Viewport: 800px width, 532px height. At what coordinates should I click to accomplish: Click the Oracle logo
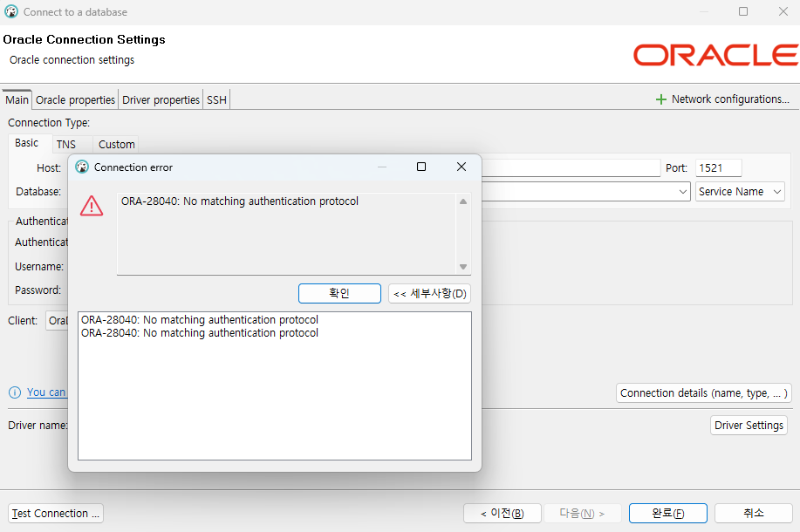click(x=715, y=55)
